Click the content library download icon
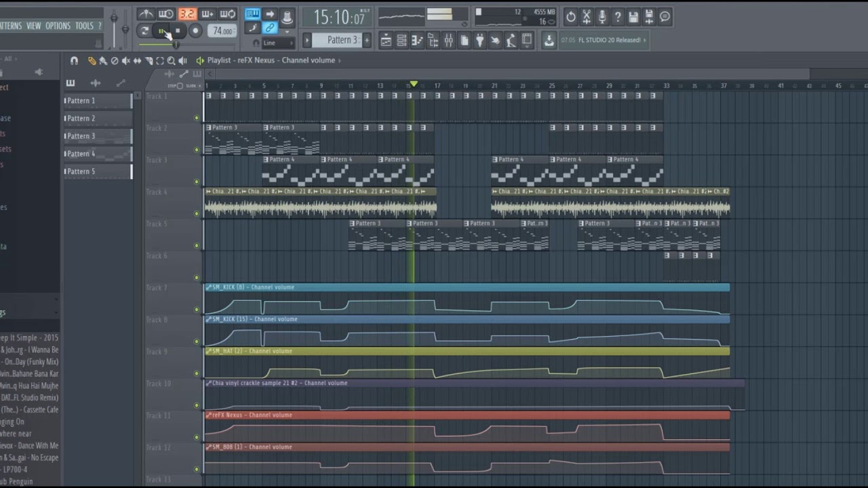 click(549, 40)
